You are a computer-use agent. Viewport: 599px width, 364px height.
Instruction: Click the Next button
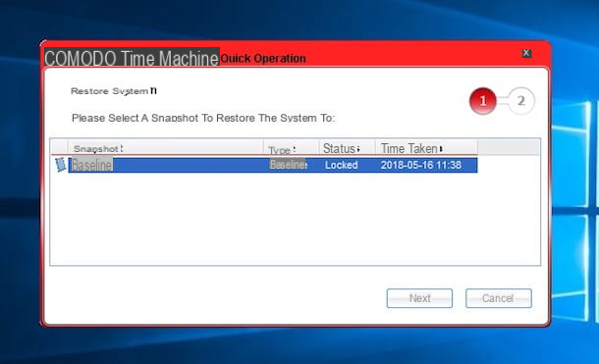point(419,298)
